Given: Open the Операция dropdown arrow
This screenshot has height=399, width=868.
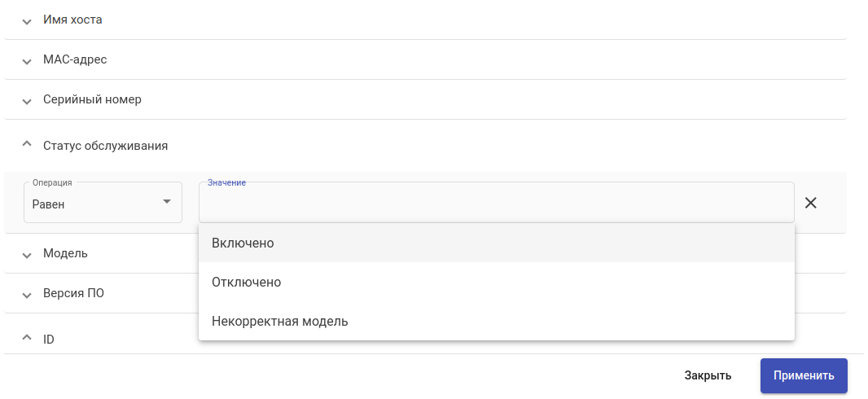Looking at the screenshot, I should pyautogui.click(x=166, y=202).
